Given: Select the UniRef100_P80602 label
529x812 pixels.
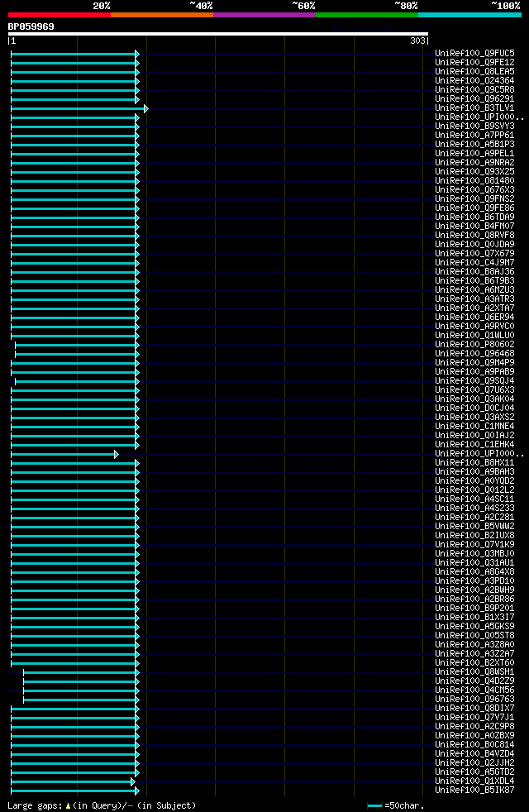Looking at the screenshot, I should coord(474,344).
